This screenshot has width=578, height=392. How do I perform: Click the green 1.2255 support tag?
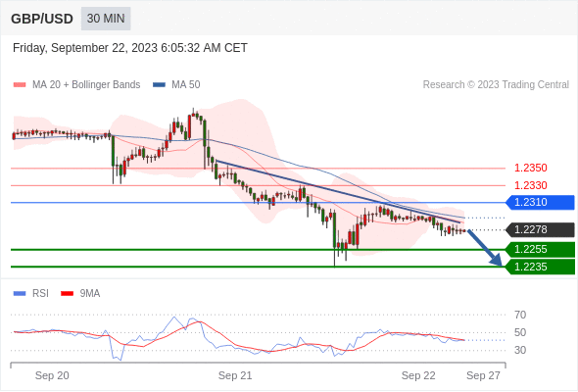[x=540, y=249]
